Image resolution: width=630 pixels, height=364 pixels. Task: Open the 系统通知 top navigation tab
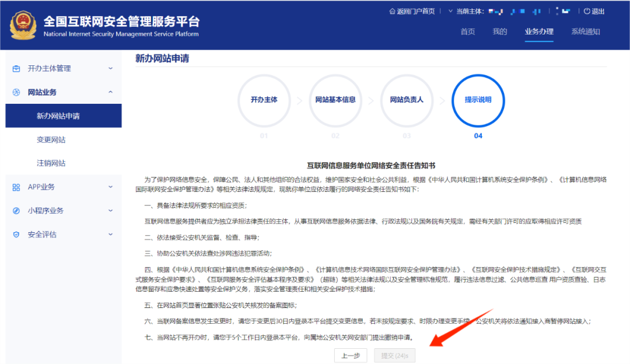tap(585, 32)
